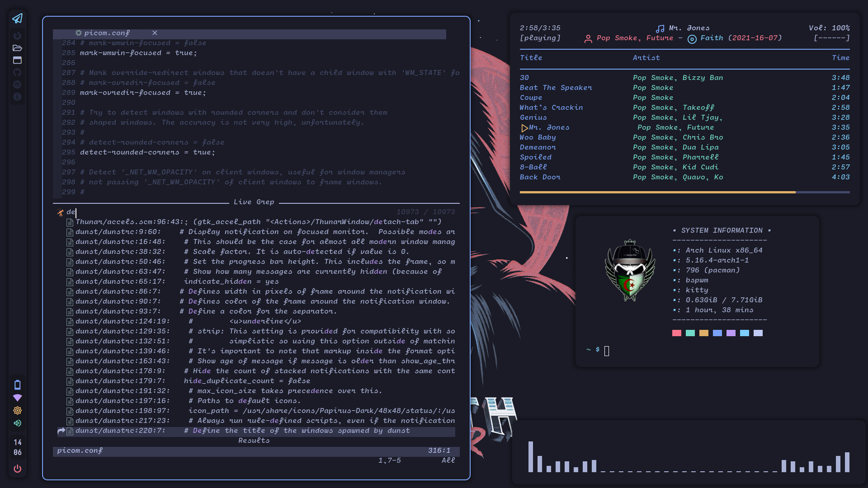Viewport: 868px width, 488px height.
Task: Click the battery status icon
Action: click(x=17, y=385)
